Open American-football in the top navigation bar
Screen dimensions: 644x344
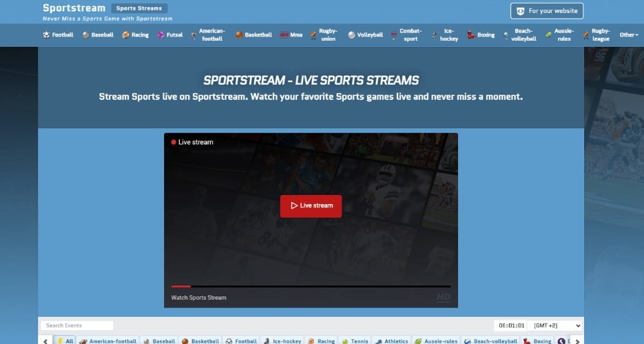(207, 35)
